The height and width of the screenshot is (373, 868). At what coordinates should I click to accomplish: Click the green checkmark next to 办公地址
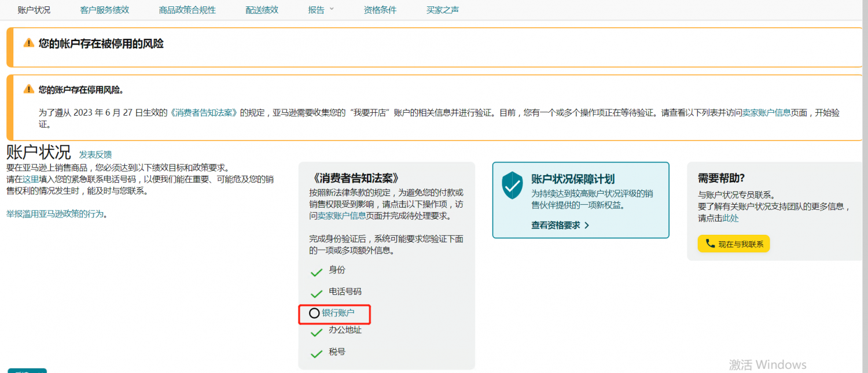317,333
